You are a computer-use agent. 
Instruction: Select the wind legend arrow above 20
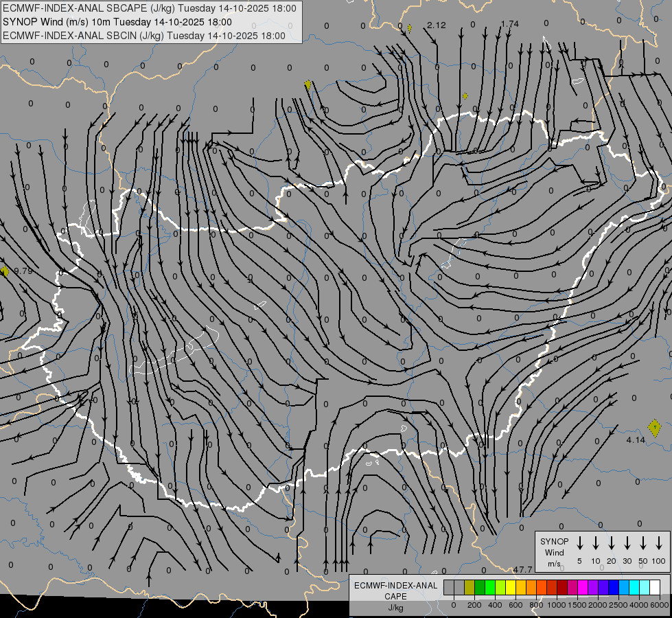click(x=611, y=542)
